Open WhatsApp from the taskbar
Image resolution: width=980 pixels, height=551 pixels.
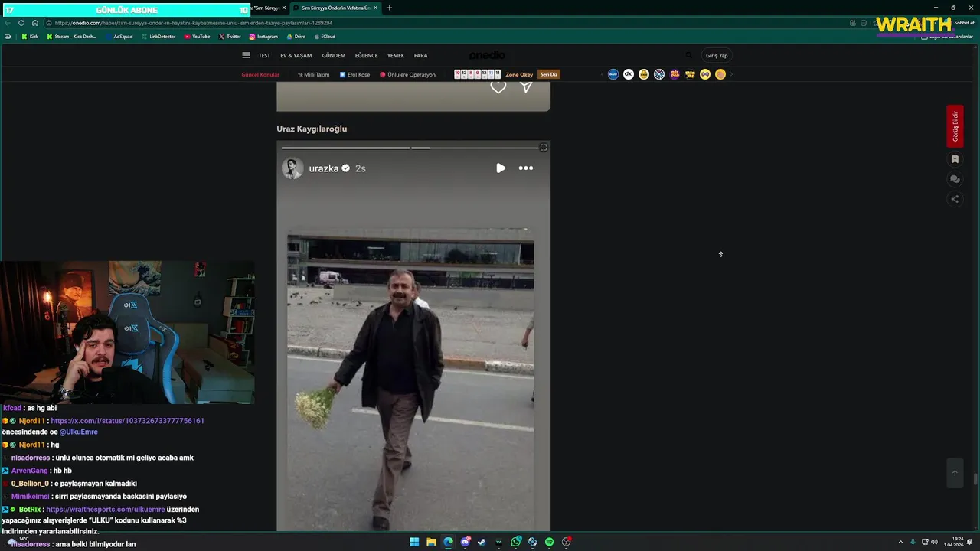(x=516, y=542)
